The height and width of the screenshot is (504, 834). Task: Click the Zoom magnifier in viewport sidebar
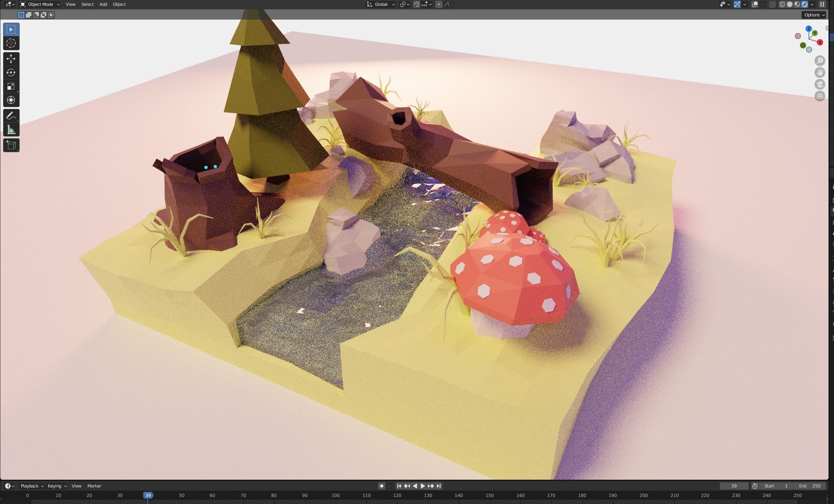point(820,61)
